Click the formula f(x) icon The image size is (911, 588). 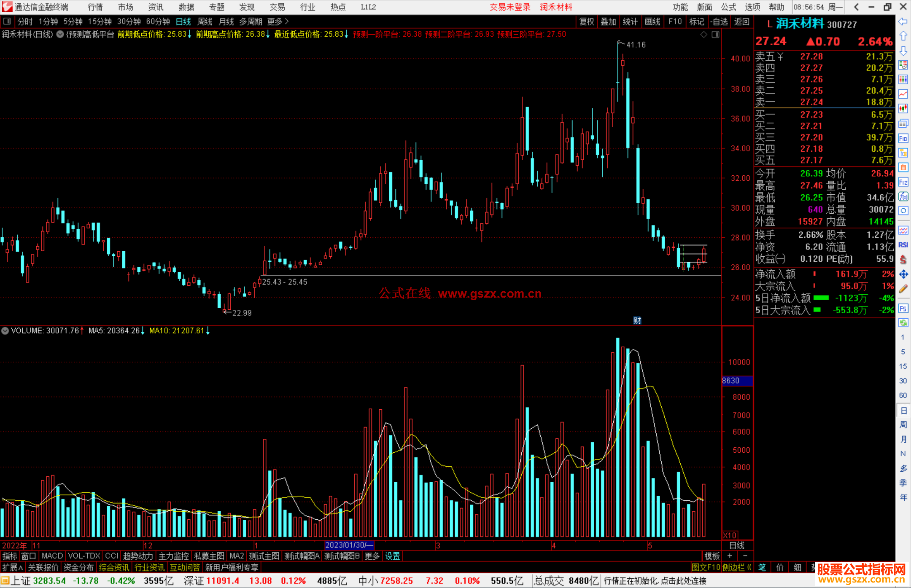pos(903,196)
